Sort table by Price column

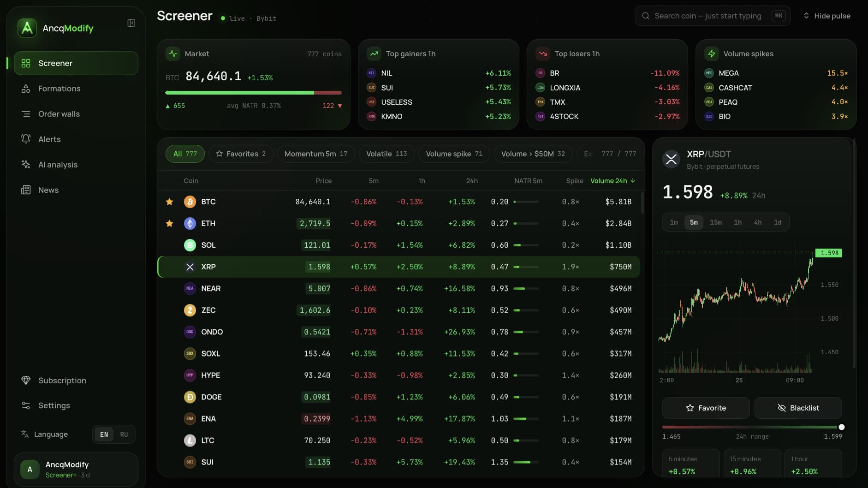coord(324,181)
